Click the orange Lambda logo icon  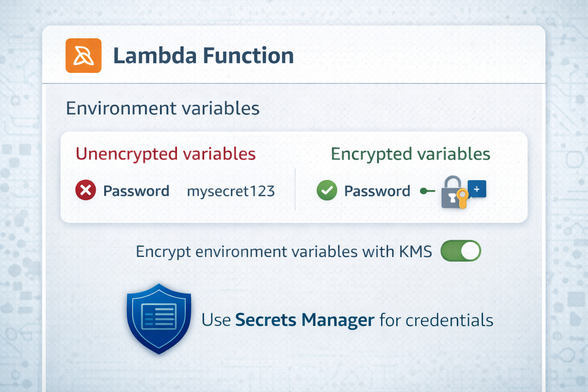[83, 56]
